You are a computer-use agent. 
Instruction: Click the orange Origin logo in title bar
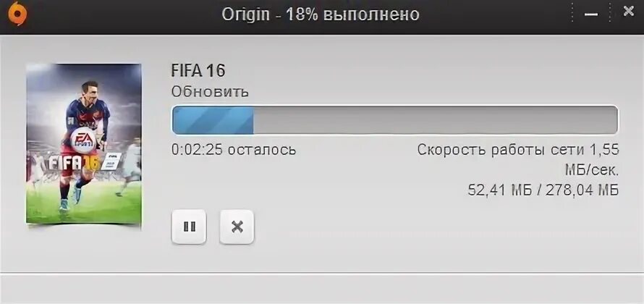(x=18, y=14)
